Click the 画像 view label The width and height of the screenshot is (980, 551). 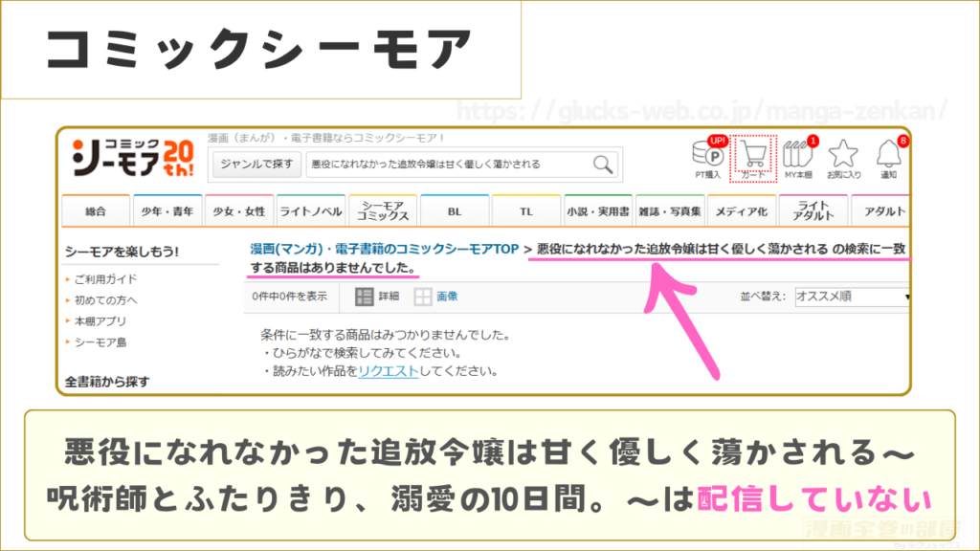tap(447, 297)
